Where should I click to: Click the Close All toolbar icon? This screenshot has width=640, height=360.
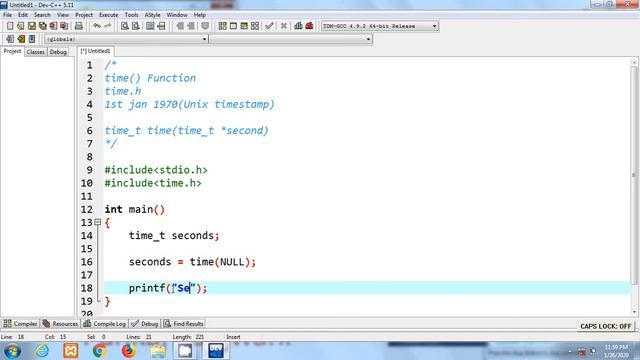point(64,26)
